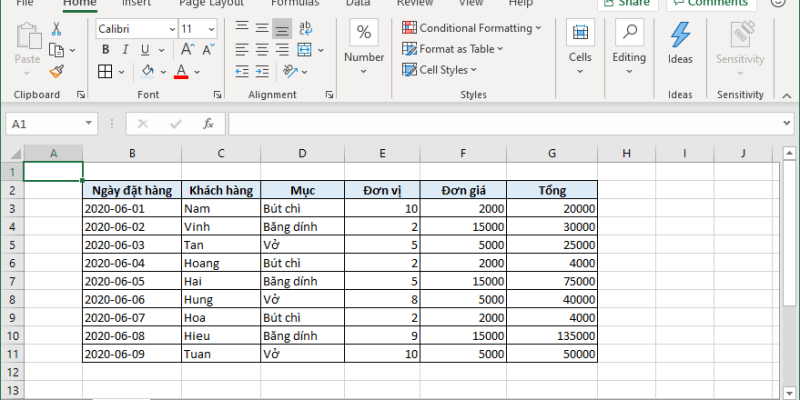Image resolution: width=800 pixels, height=400 pixels.
Task: Select the Tổng header cell
Action: coord(551,190)
